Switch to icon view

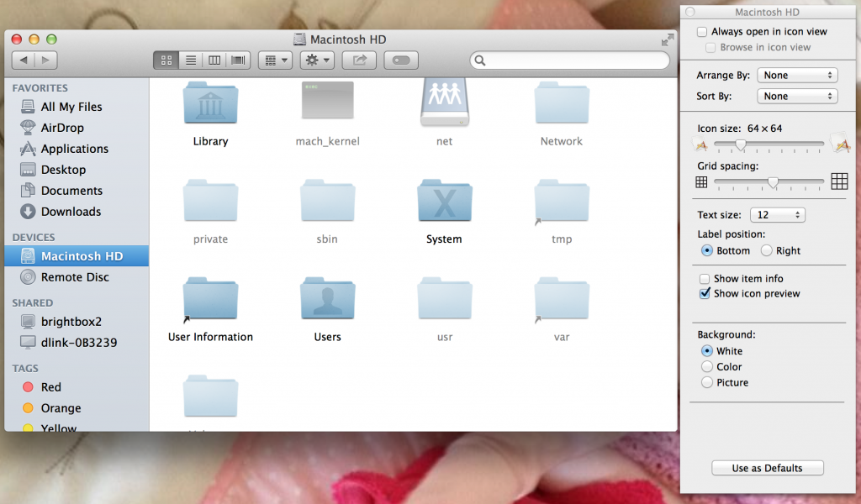166,60
